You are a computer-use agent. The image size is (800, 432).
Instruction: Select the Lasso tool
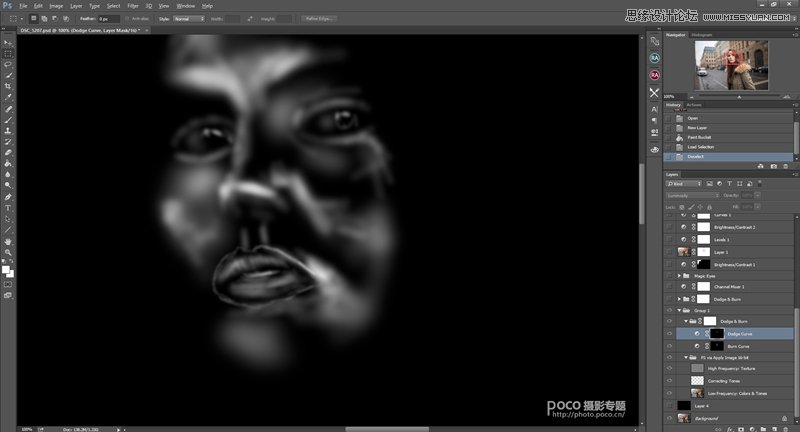(8, 64)
